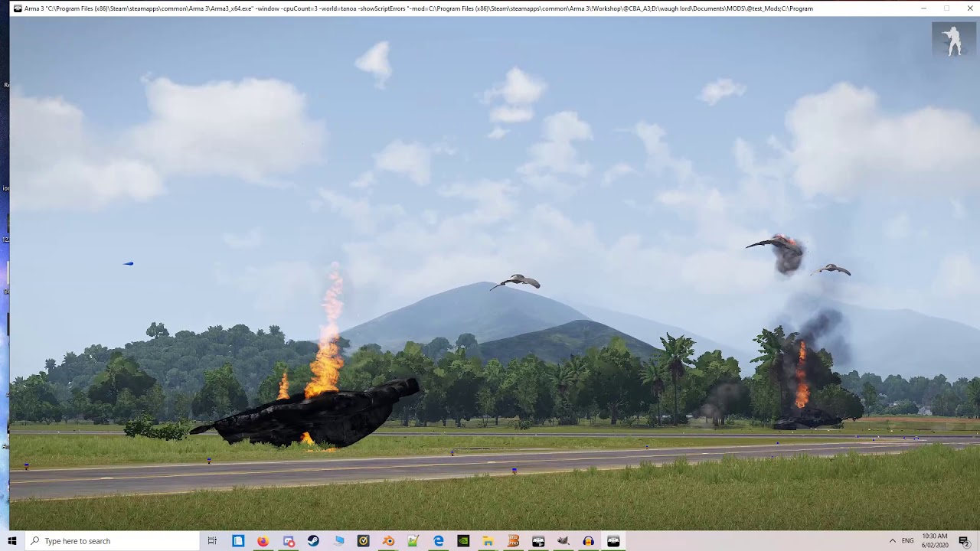Click the soldier stance indicator icon
980x551 pixels.
953,41
